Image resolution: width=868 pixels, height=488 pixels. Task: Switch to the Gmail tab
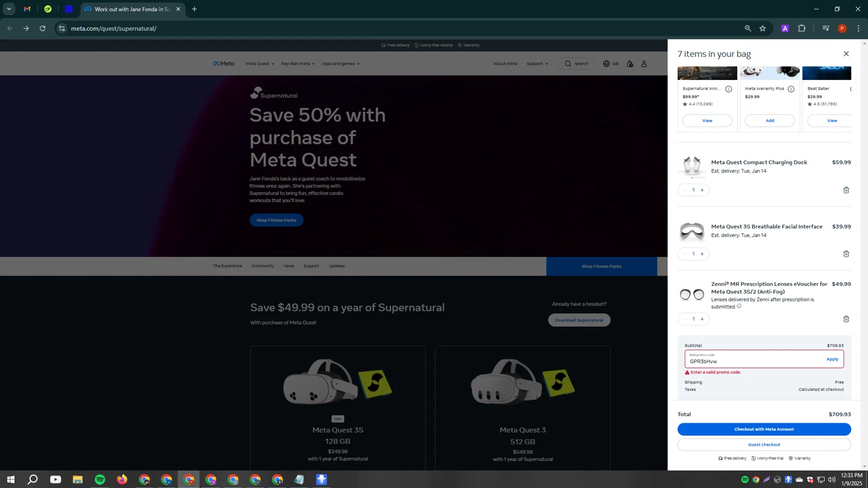27,9
